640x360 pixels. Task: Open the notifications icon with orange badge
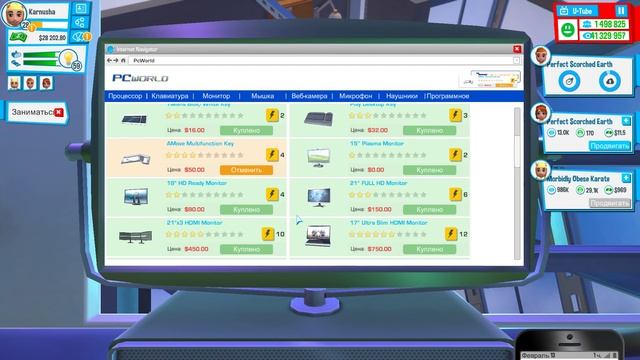click(79, 37)
